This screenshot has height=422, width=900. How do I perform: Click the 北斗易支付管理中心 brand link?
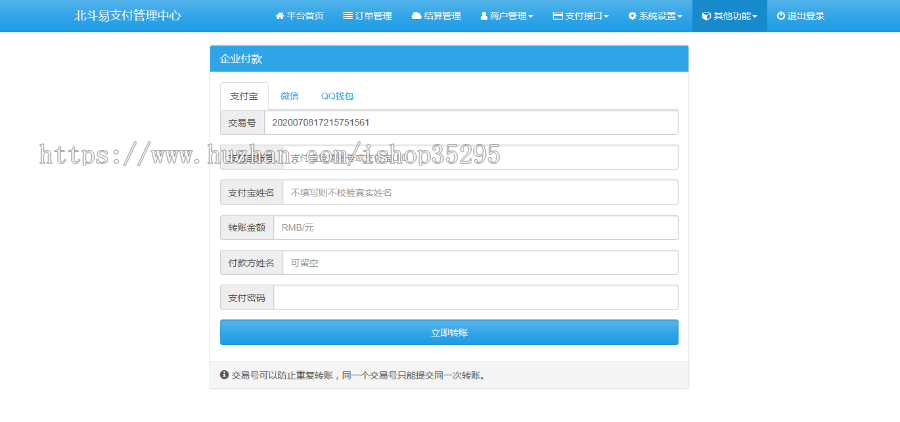[x=127, y=16]
